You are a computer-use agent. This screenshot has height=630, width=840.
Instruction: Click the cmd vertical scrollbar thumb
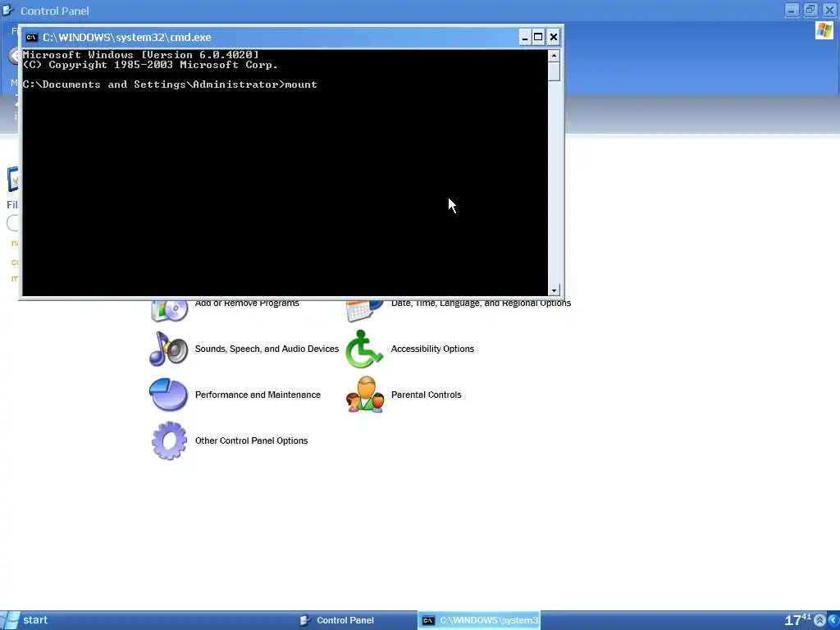[554, 71]
